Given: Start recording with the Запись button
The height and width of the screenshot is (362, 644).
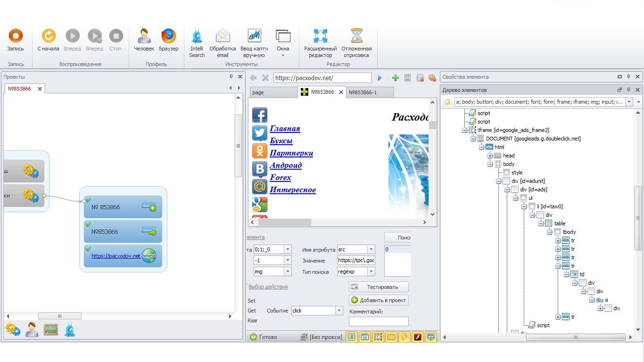Looking at the screenshot, I should (x=16, y=40).
